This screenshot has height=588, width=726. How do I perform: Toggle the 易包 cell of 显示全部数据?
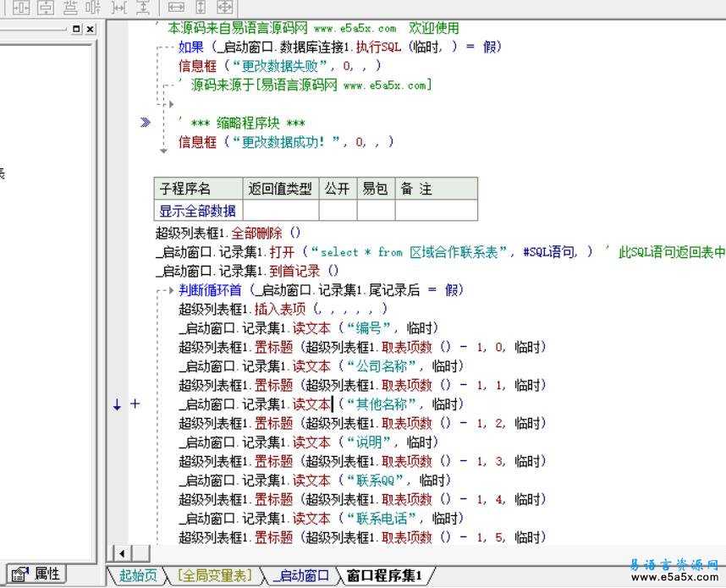click(x=376, y=211)
